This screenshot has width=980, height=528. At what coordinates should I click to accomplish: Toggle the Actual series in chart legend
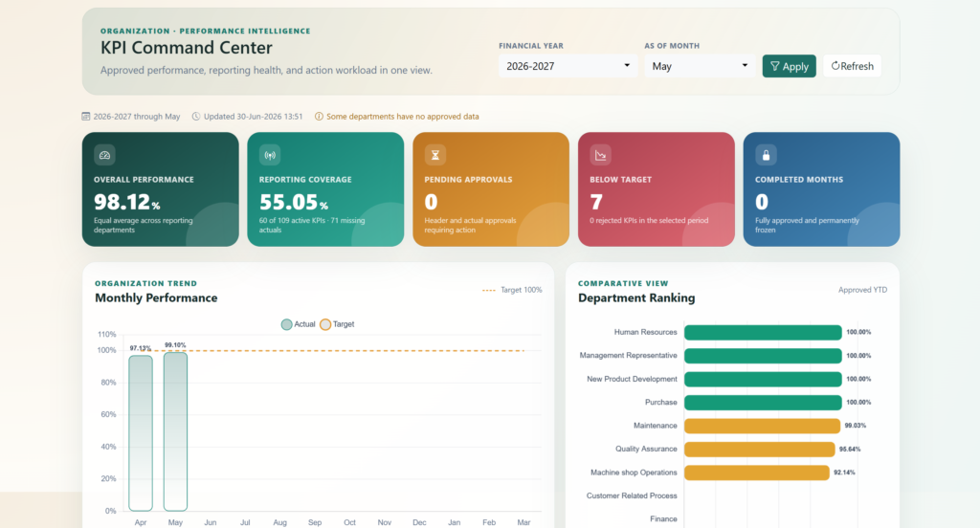299,324
